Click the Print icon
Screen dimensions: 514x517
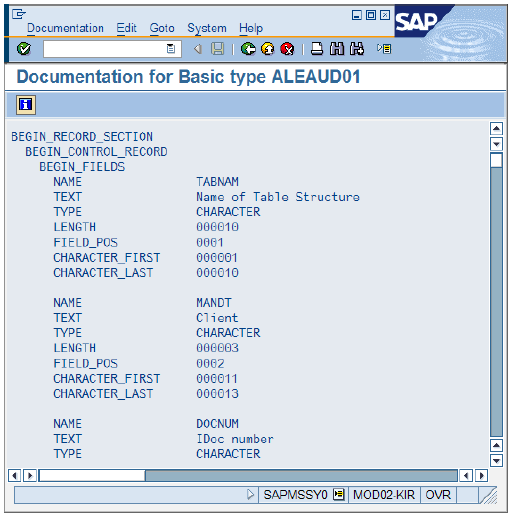coord(317,49)
